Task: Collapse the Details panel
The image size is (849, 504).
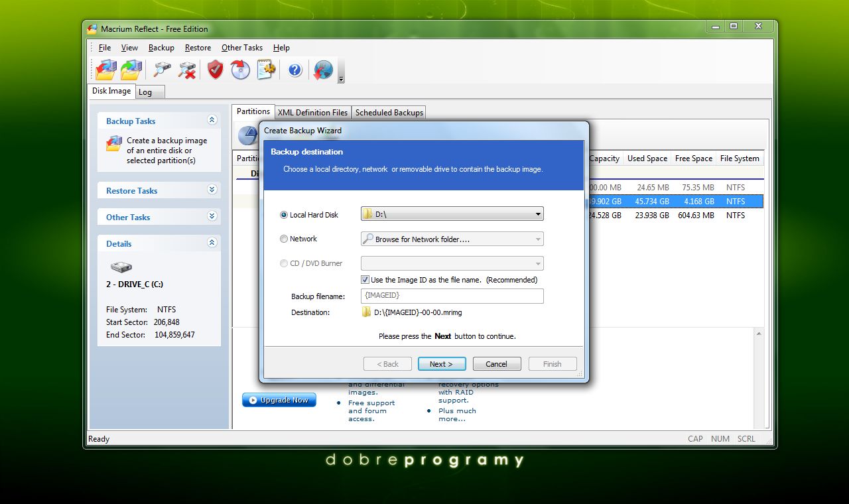Action: coord(212,243)
